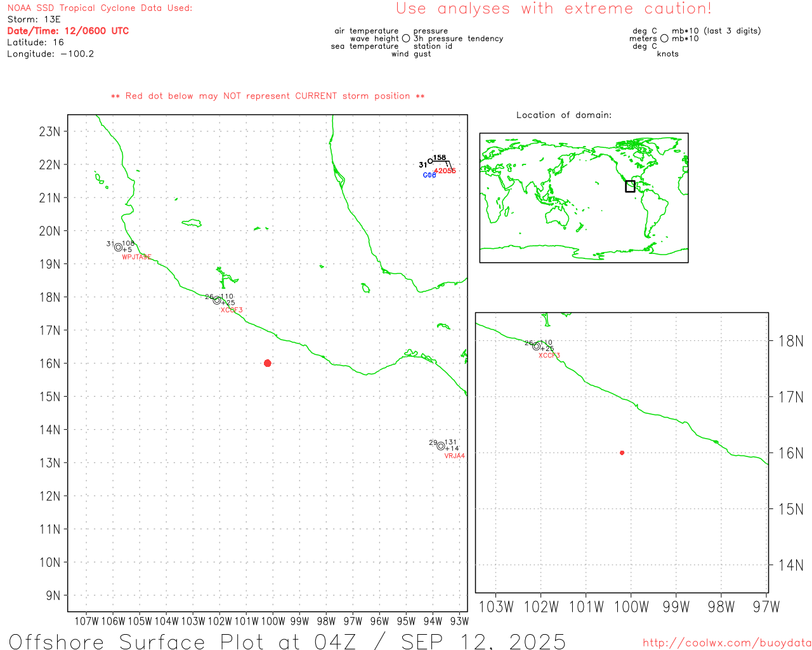Click pressure value 131 near VRJA4
Viewport: 812px width, 650px height.
450,442
